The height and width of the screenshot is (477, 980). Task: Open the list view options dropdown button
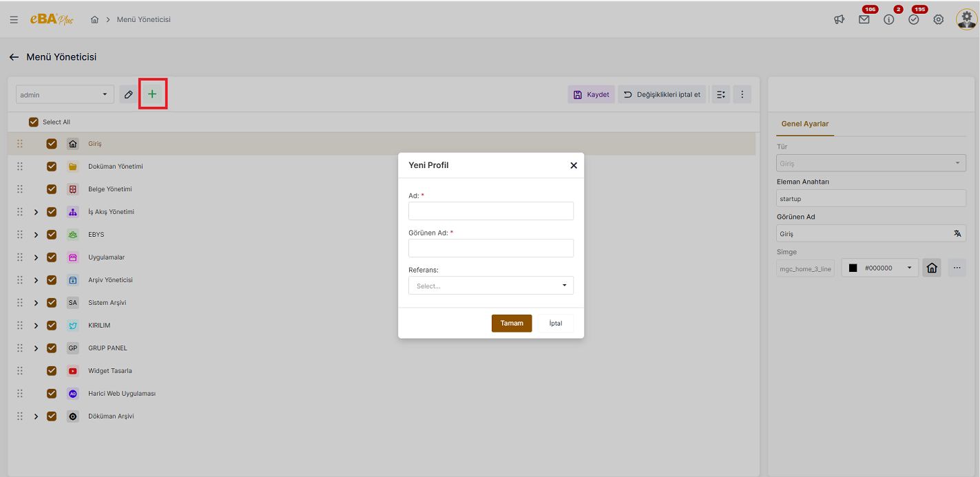(x=720, y=94)
